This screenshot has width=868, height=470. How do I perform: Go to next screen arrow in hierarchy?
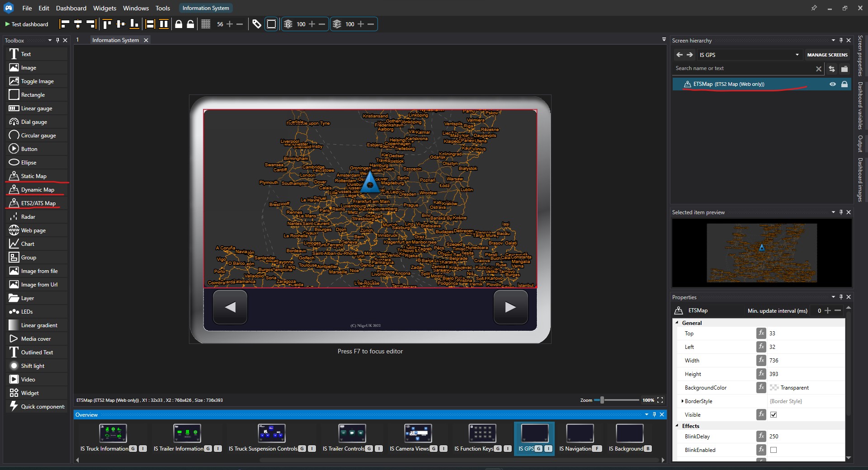pyautogui.click(x=690, y=55)
